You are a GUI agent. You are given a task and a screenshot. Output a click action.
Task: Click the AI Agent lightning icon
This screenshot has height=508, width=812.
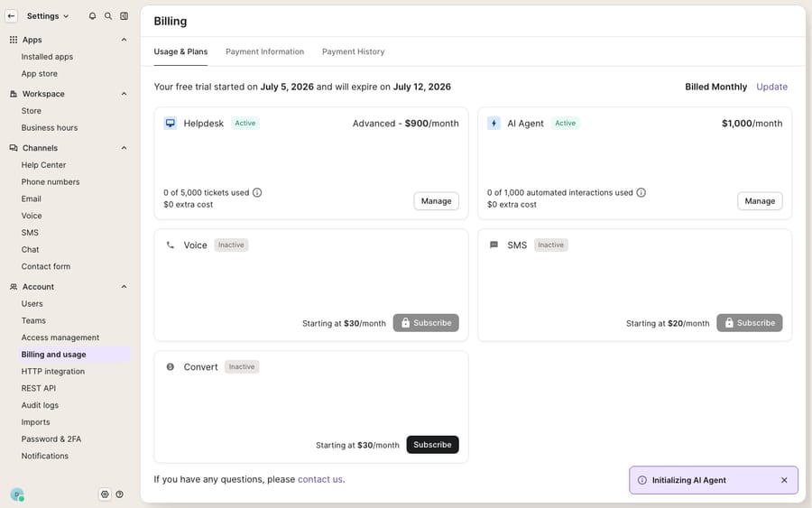(x=494, y=124)
